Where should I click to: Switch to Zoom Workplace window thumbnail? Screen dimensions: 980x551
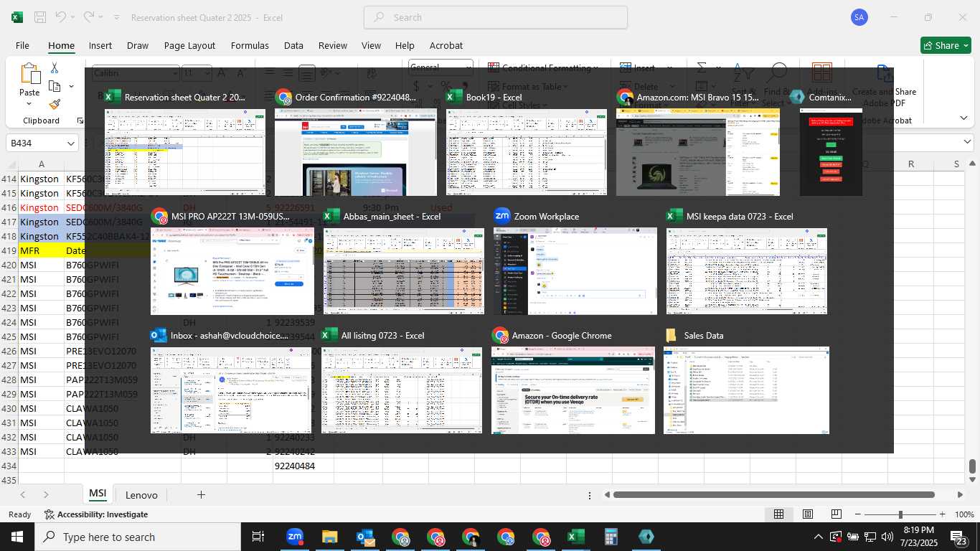575,271
